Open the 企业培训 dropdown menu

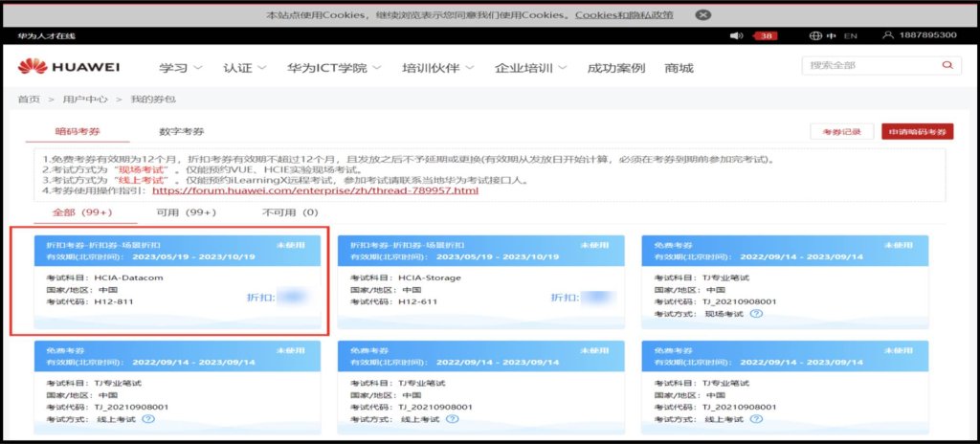[530, 68]
